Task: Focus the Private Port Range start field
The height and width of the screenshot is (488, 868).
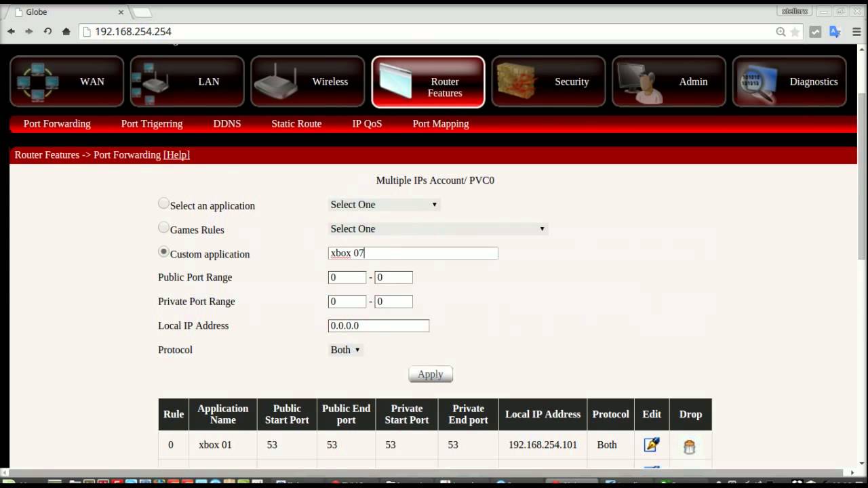Action: tap(347, 302)
